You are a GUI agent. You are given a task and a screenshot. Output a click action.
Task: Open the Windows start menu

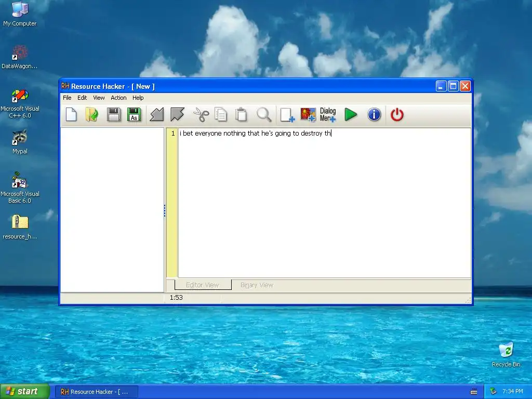click(x=25, y=392)
